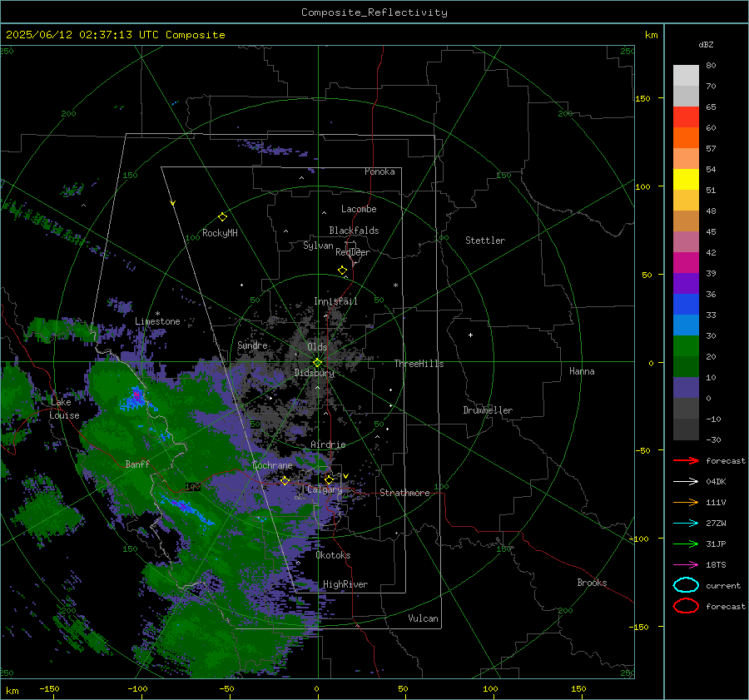Click the yellow diamond marker below RedDeer
Image resolution: width=749 pixels, height=700 pixels.
coord(343,271)
